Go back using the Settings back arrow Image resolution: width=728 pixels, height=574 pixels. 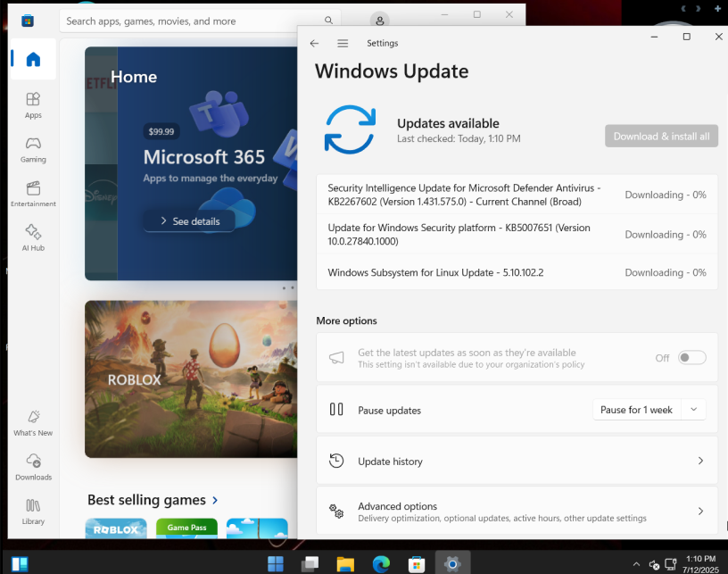coord(314,43)
